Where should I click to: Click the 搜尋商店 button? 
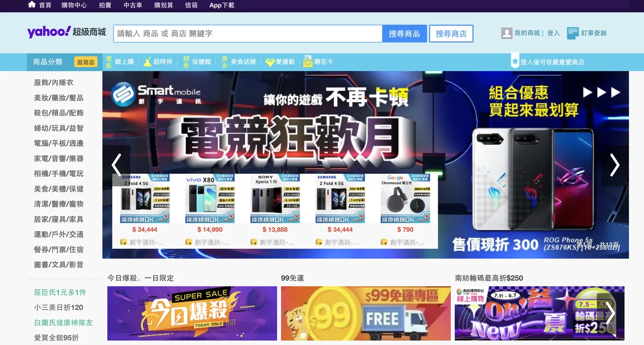coord(451,34)
